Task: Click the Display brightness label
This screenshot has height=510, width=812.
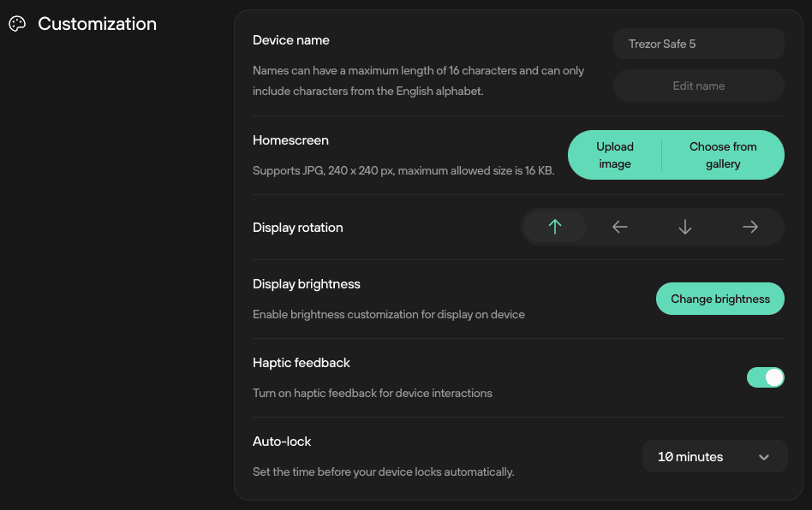Action: point(307,284)
